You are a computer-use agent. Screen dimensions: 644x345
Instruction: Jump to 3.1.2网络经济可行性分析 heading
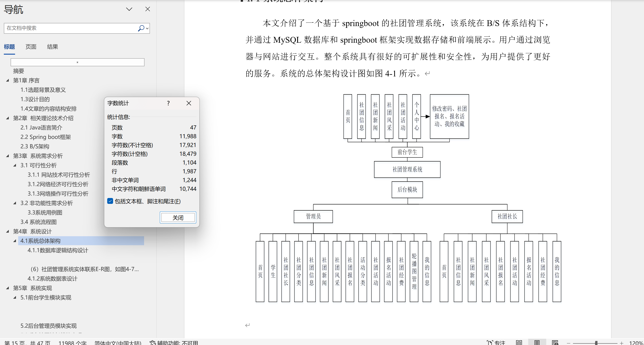click(58, 184)
